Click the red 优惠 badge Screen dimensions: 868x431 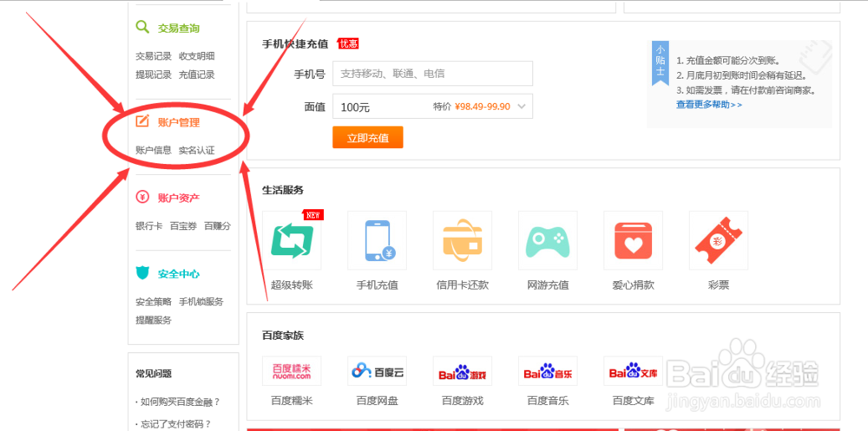click(x=348, y=43)
